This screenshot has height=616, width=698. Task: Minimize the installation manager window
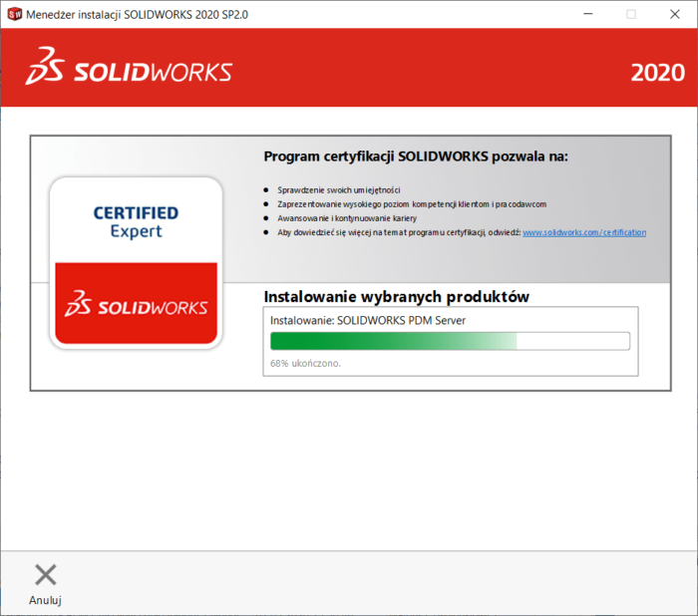click(x=588, y=14)
